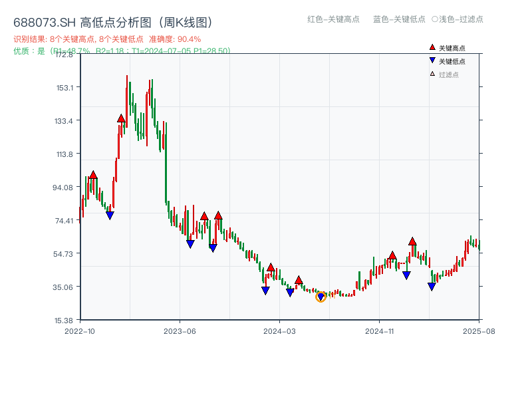Click the red key-high marker near 2024-11

(x=392, y=255)
